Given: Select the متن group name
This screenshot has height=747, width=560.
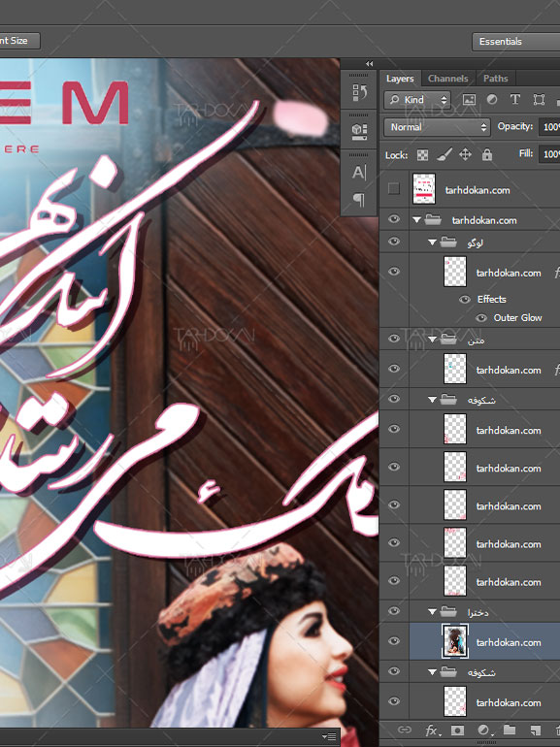Looking at the screenshot, I should (x=476, y=341).
